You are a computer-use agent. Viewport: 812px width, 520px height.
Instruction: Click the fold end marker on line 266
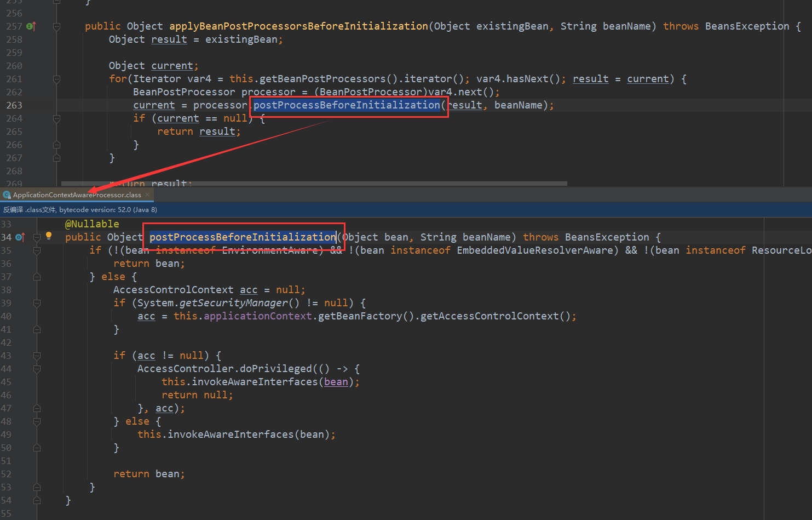[56, 145]
